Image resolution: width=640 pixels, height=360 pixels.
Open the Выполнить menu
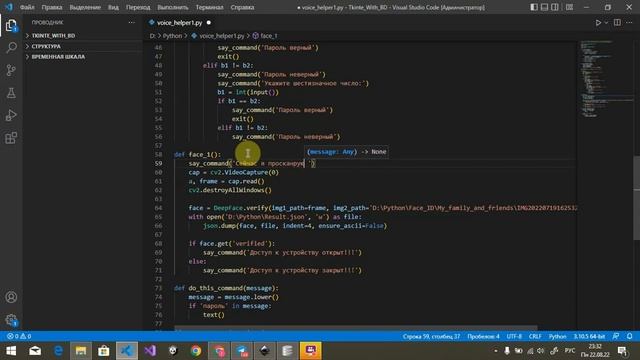pyautogui.click(x=173, y=7)
